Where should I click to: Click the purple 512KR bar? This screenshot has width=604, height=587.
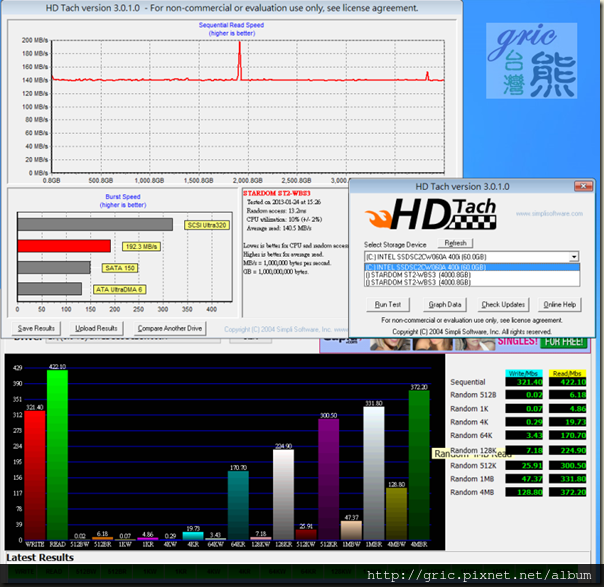pos(329,479)
